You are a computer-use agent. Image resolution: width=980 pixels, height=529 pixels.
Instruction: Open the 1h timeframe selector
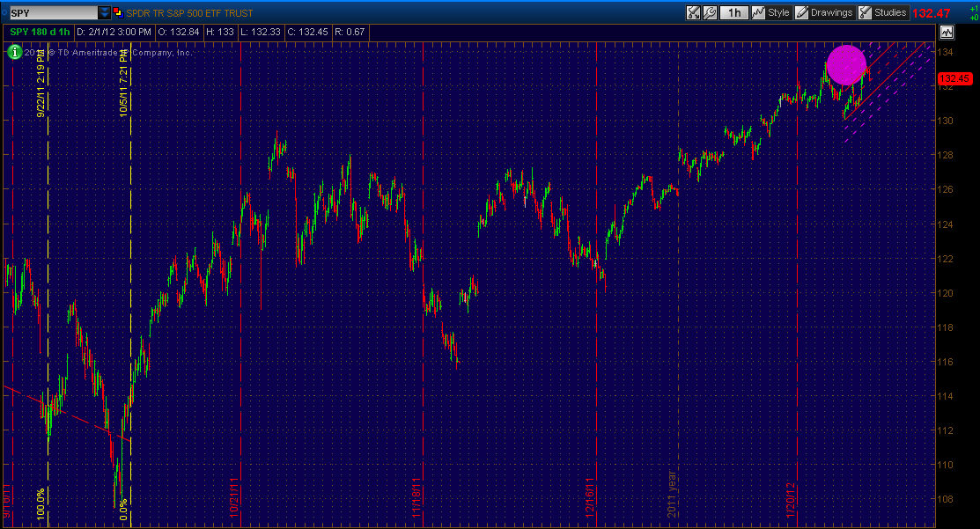[x=733, y=12]
